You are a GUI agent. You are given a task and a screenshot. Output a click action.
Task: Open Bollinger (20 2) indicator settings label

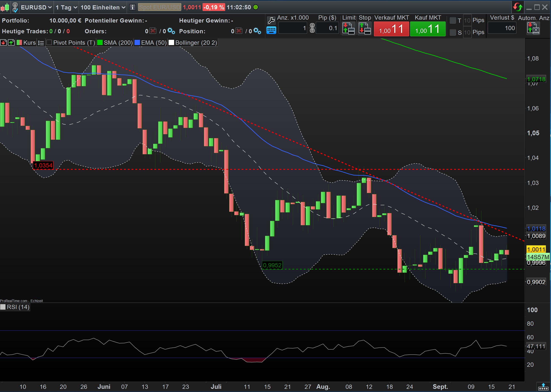pos(196,43)
